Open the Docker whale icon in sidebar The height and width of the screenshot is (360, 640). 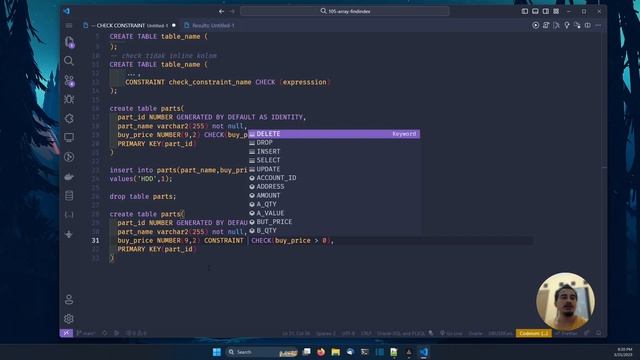pos(69,176)
